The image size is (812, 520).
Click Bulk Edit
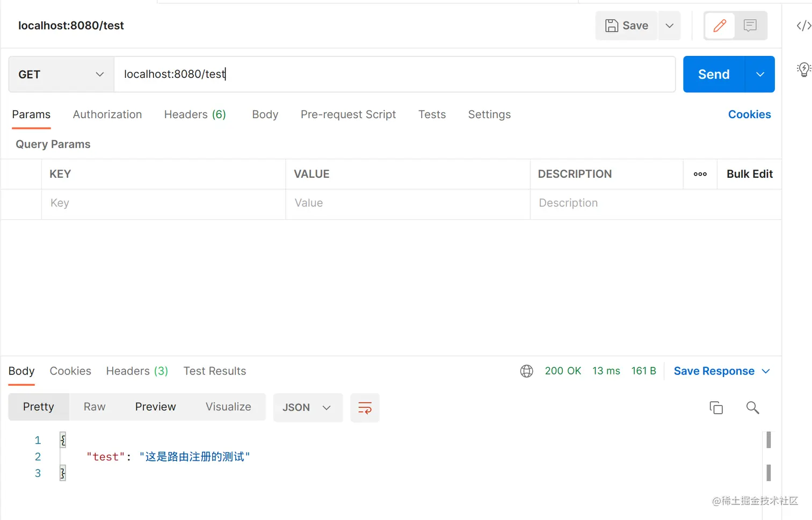[750, 174]
